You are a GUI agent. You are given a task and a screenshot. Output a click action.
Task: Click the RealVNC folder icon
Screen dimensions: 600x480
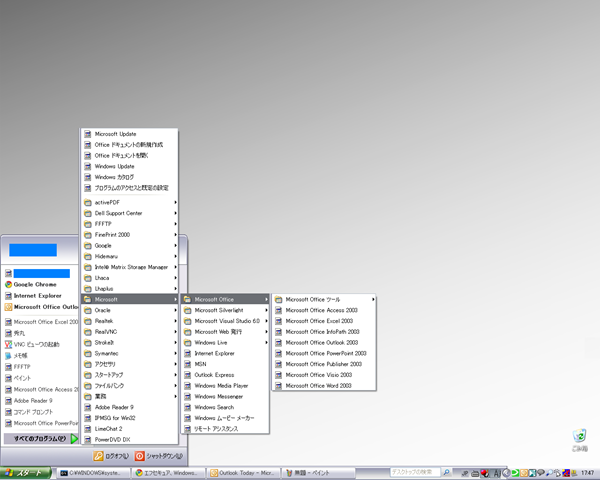pos(88,331)
